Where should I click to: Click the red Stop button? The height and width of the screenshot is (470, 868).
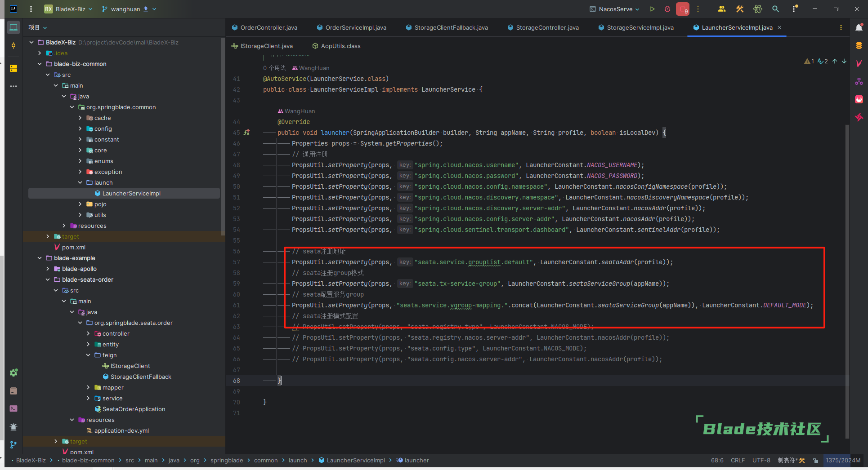683,9
